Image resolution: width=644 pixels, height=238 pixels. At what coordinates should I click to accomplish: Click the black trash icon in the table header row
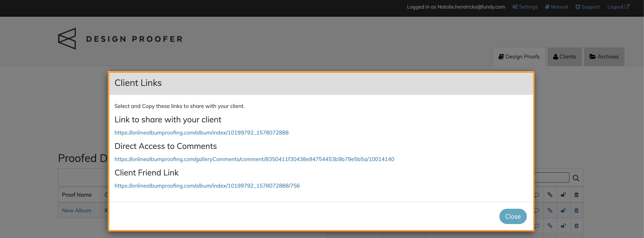(576, 195)
